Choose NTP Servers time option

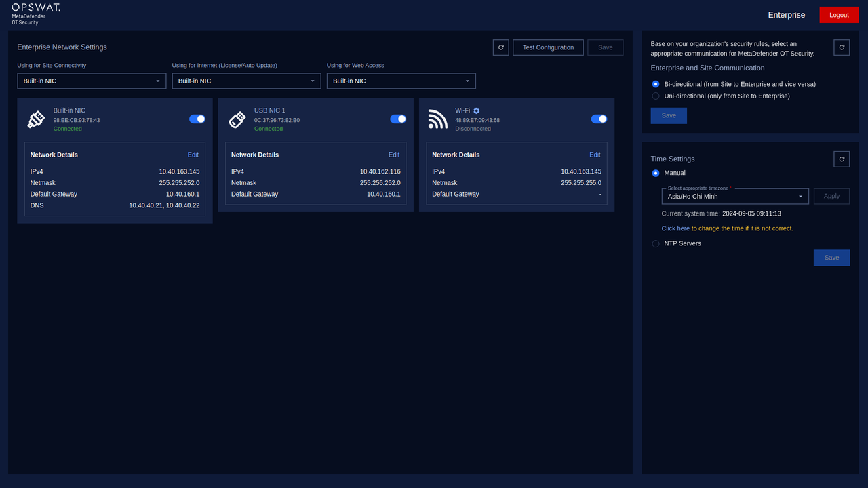tap(656, 243)
